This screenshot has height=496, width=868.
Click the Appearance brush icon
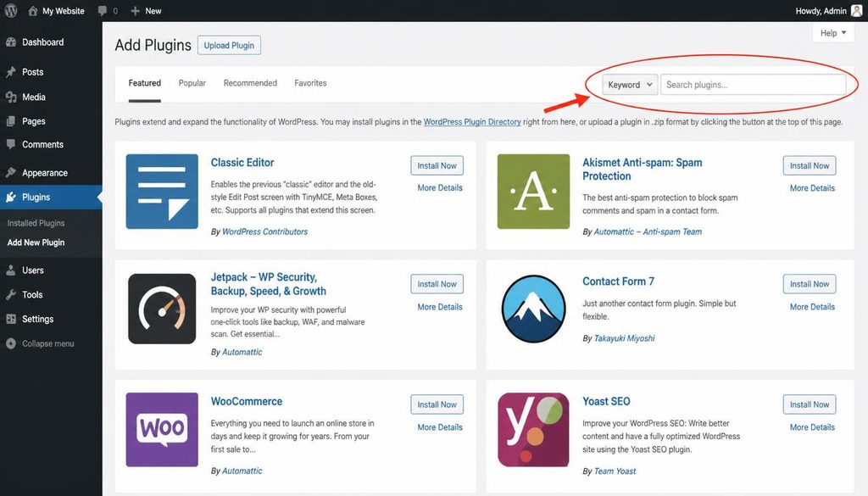(10, 173)
